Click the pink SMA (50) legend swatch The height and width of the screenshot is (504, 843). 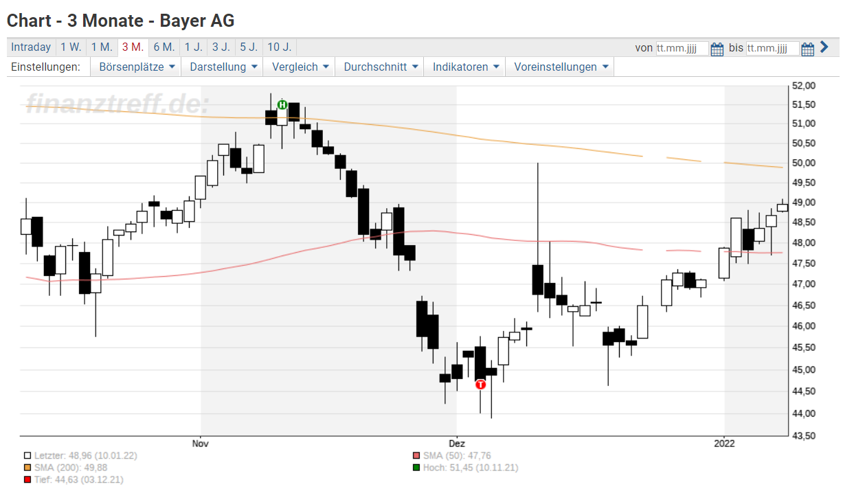click(416, 455)
